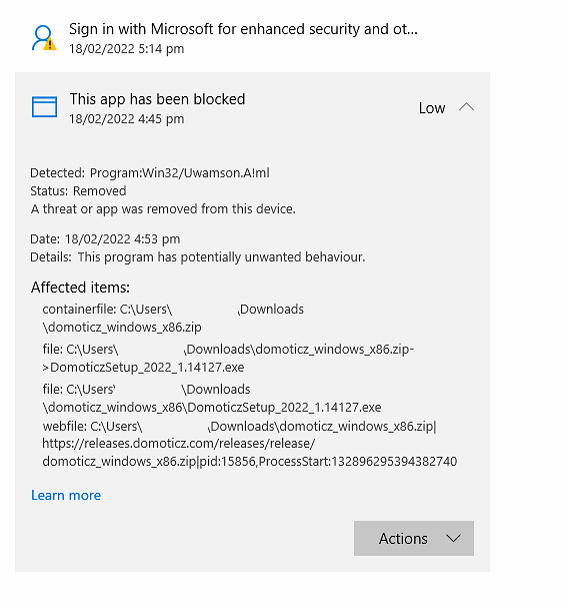
Task: Click the Affected items heading
Action: [80, 287]
